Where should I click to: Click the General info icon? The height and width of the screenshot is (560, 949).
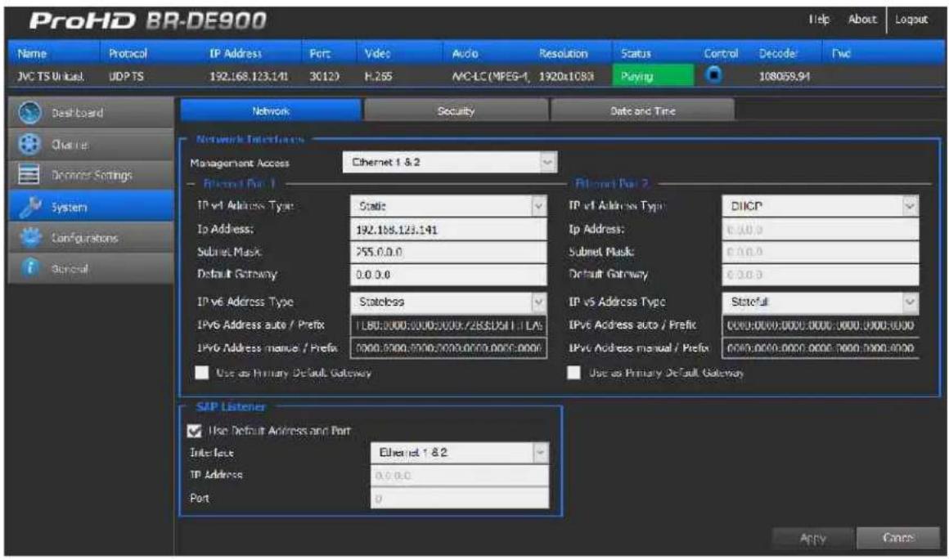tap(29, 267)
